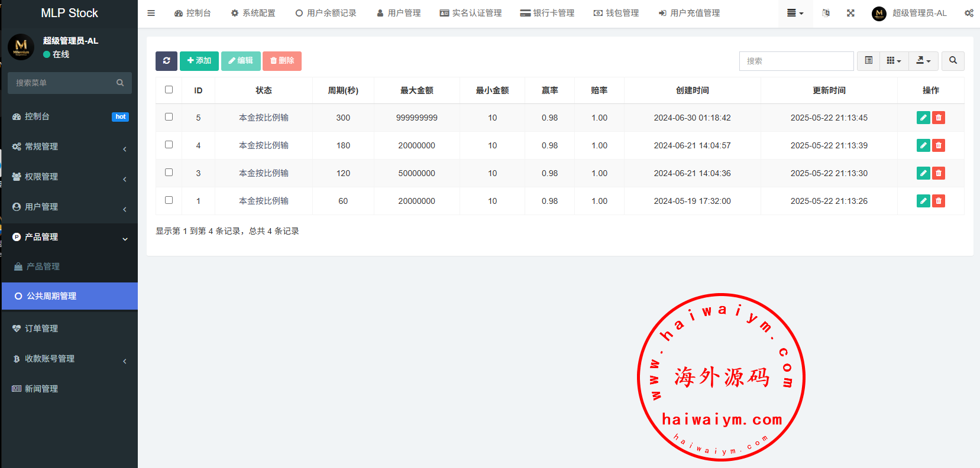The image size is (980, 468).
Task: Click green edit icon for row ID 5
Action: [923, 118]
